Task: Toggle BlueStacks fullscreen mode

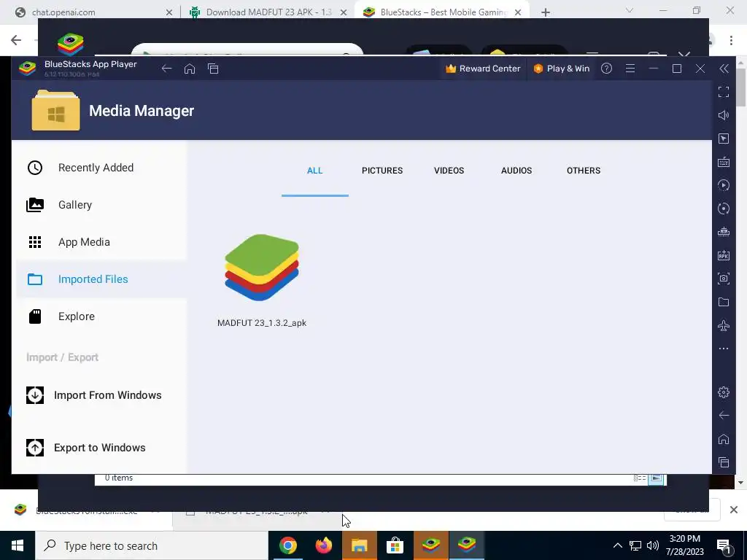Action: click(x=724, y=92)
